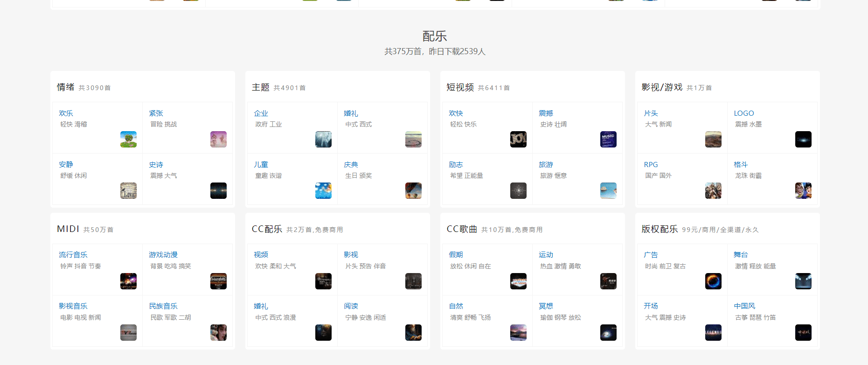The width and height of the screenshot is (868, 365).
Task: Click the 励志 card thumbnail
Action: click(518, 190)
